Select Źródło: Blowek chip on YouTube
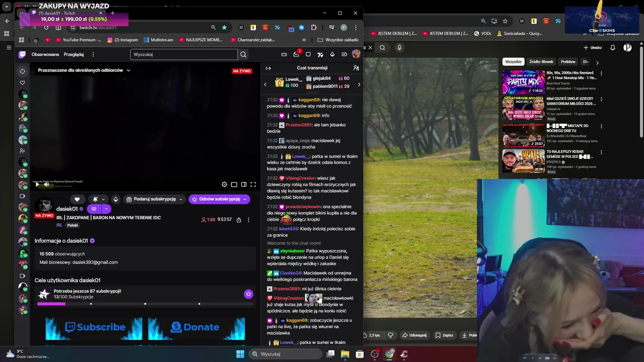Image resolution: width=644 pixels, height=362 pixels. pos(541,62)
